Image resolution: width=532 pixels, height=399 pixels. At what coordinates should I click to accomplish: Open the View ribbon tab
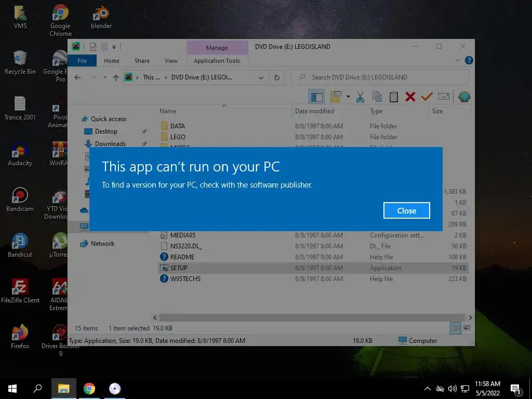pyautogui.click(x=171, y=61)
